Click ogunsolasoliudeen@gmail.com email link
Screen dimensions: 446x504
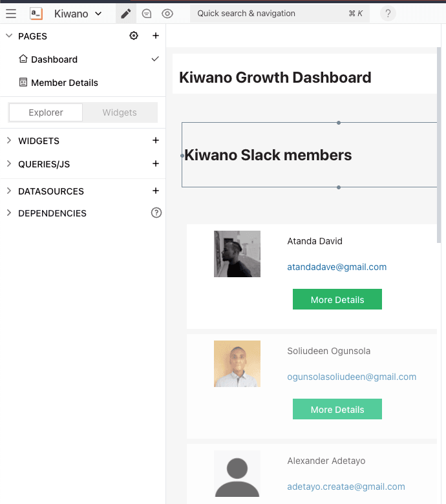[x=352, y=377]
